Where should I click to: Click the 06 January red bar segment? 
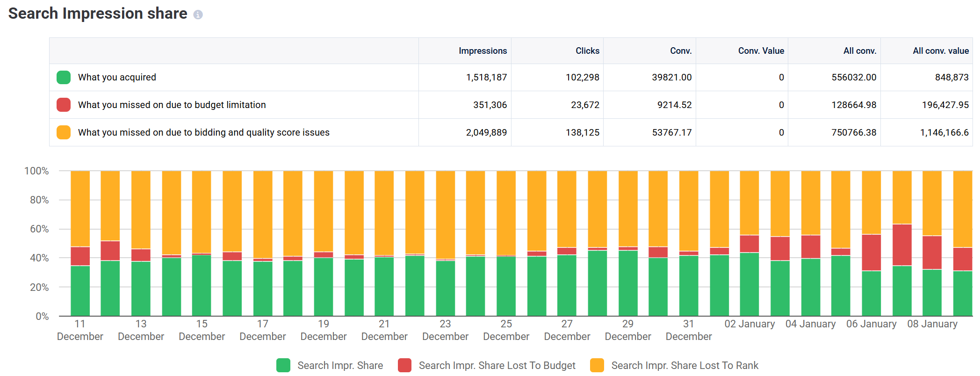coord(871,253)
